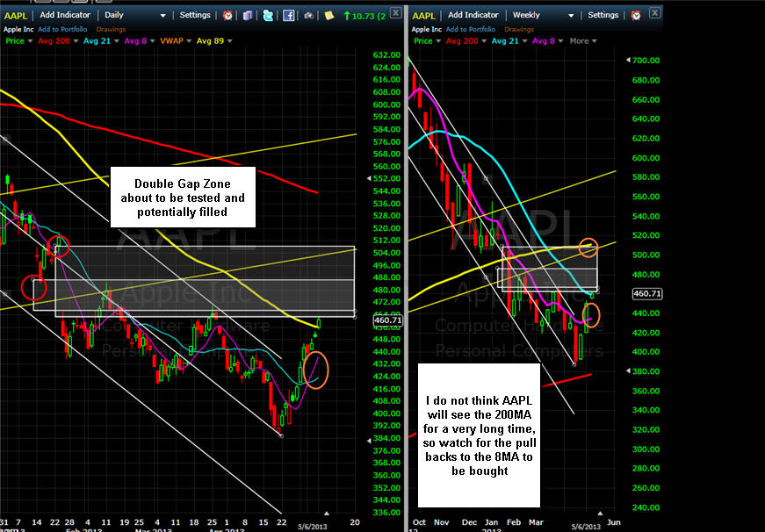The height and width of the screenshot is (532, 765).
Task: Click the 460.71 price label on Daily axis
Action: (388, 320)
